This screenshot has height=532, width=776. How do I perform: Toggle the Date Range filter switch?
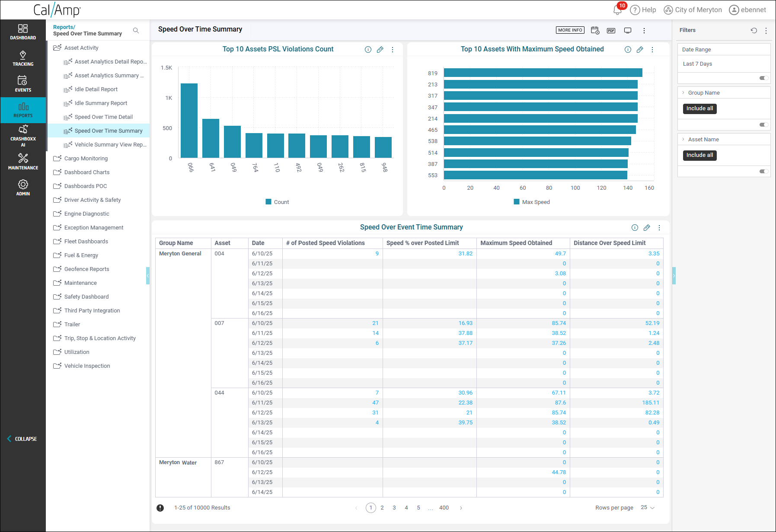tap(764, 78)
